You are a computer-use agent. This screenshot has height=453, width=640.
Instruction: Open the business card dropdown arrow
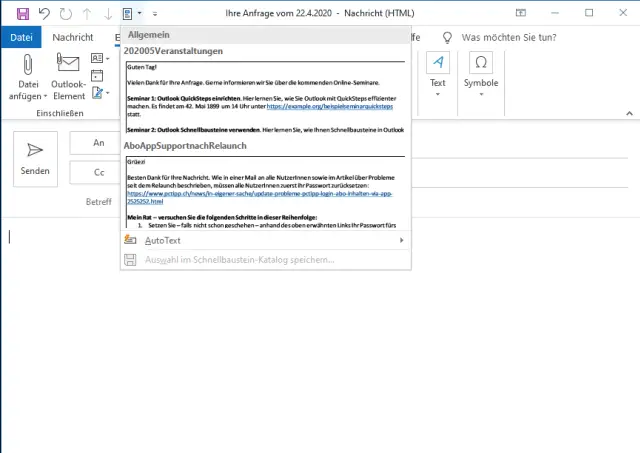tap(107, 58)
